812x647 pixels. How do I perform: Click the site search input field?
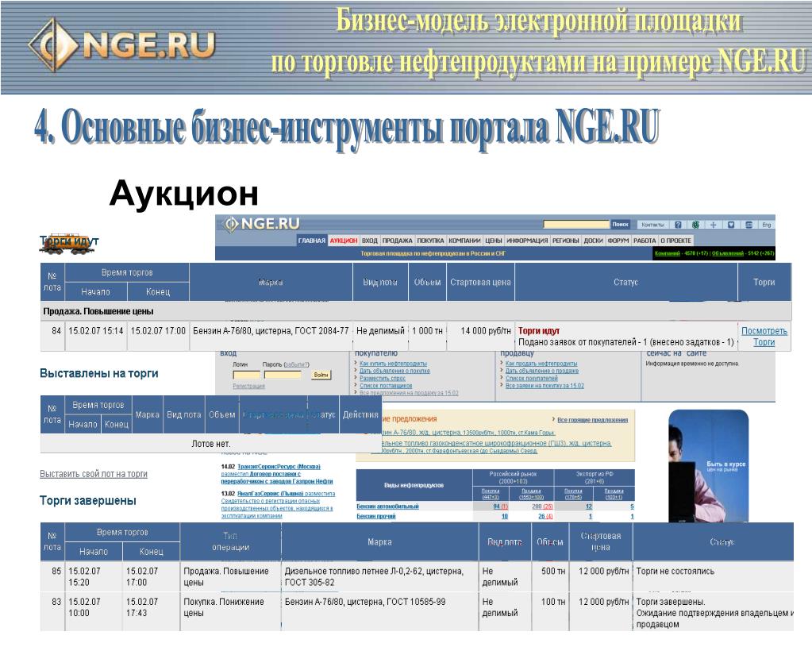pyautogui.click(x=575, y=225)
